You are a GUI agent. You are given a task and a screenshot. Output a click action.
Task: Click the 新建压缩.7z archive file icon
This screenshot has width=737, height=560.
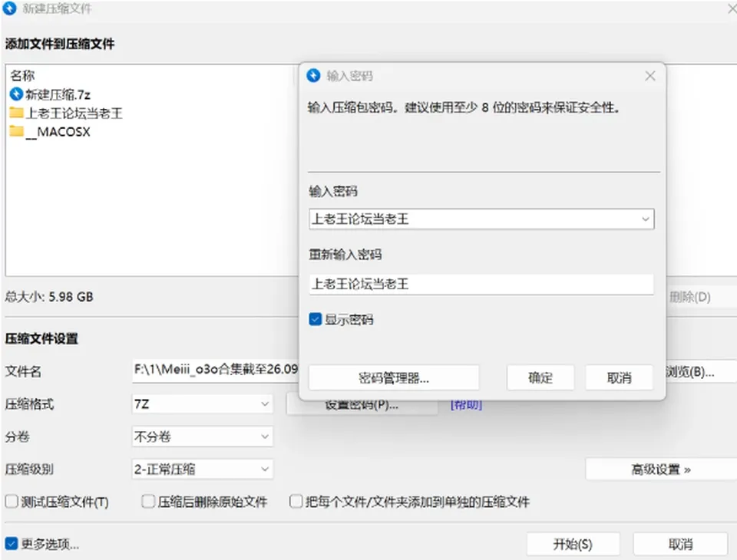[x=16, y=94]
